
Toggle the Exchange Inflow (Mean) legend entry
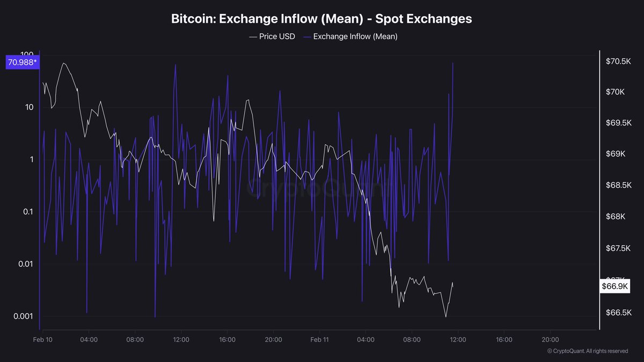pyautogui.click(x=355, y=36)
